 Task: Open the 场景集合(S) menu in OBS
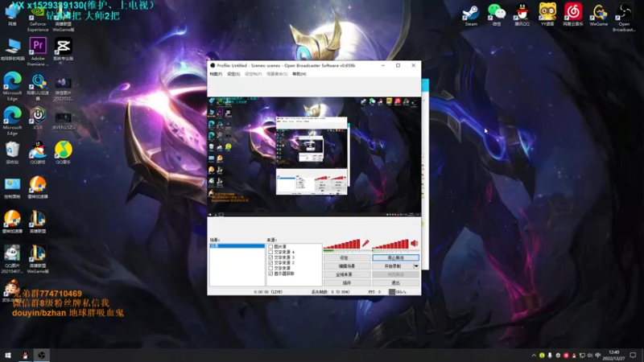tap(277, 74)
